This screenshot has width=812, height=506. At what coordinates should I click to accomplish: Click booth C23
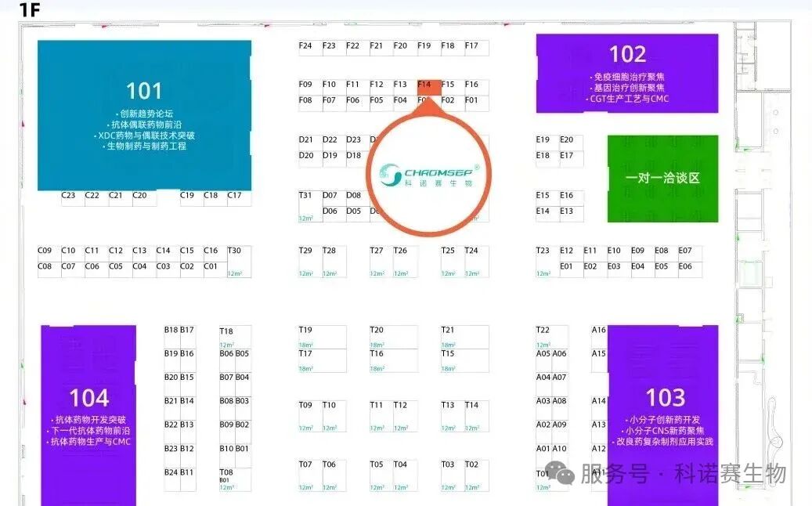(73, 198)
